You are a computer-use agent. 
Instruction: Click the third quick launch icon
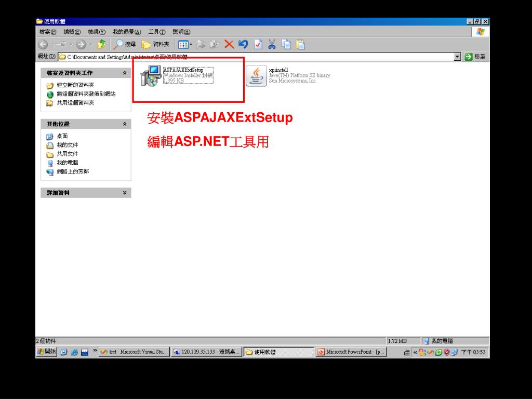click(85, 352)
